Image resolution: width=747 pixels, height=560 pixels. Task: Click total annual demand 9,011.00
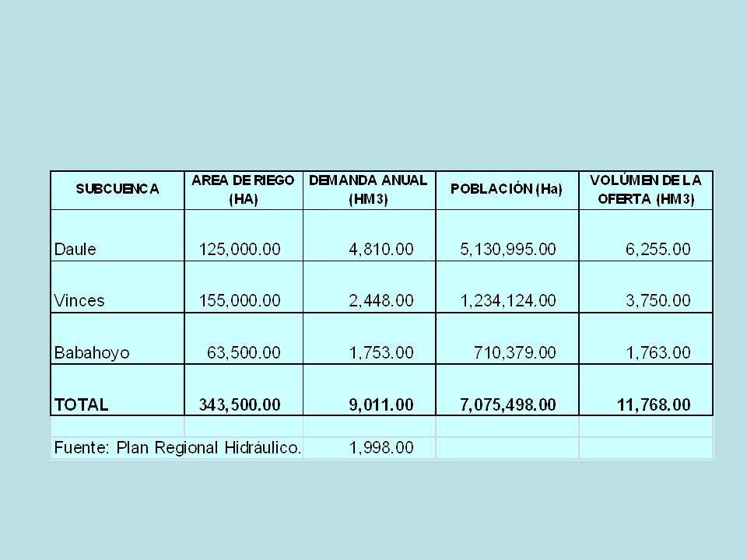tap(381, 404)
